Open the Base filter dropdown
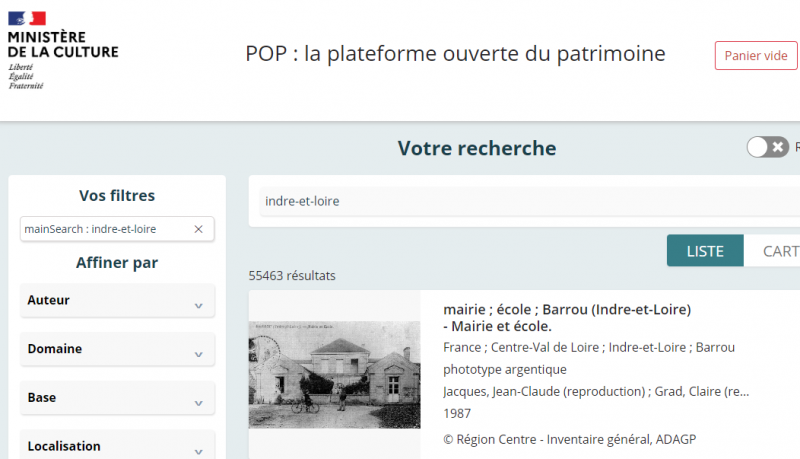This screenshot has height=459, width=800. 117,398
